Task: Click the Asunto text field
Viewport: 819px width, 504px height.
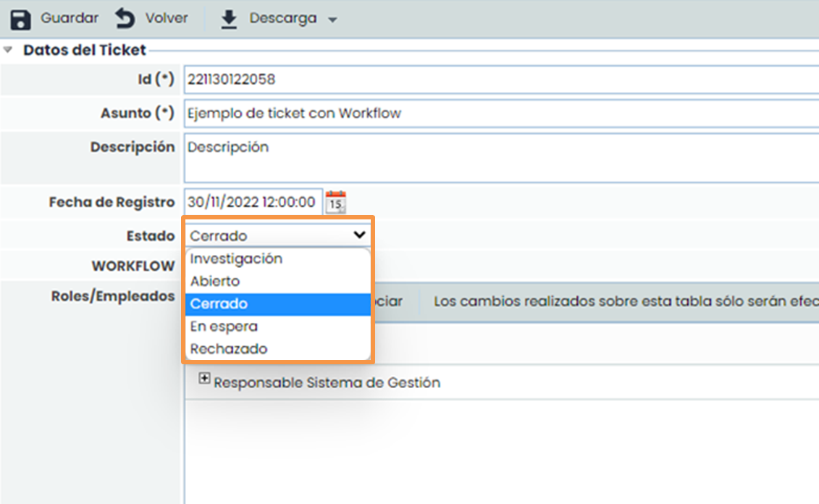Action: pos(362,114)
